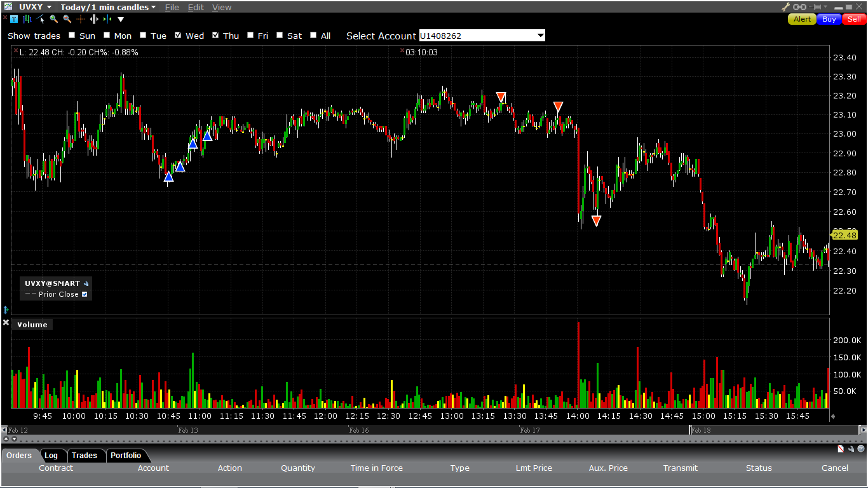The image size is (868, 488).
Task: Open the Today/1 min candles dropdown
Action: pos(106,7)
